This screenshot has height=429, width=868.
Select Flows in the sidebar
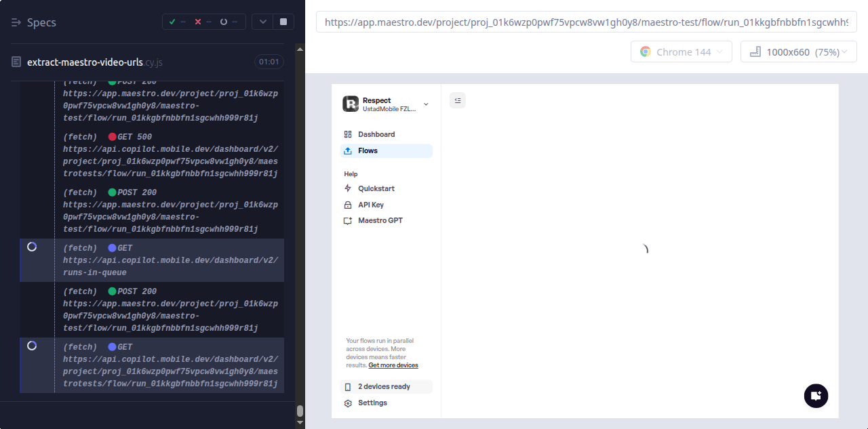tap(368, 150)
